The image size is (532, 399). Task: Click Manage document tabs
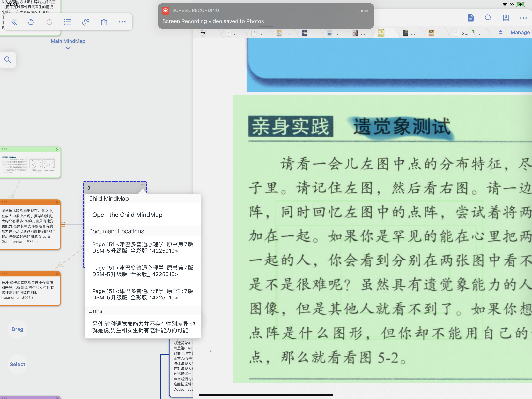pos(520,32)
